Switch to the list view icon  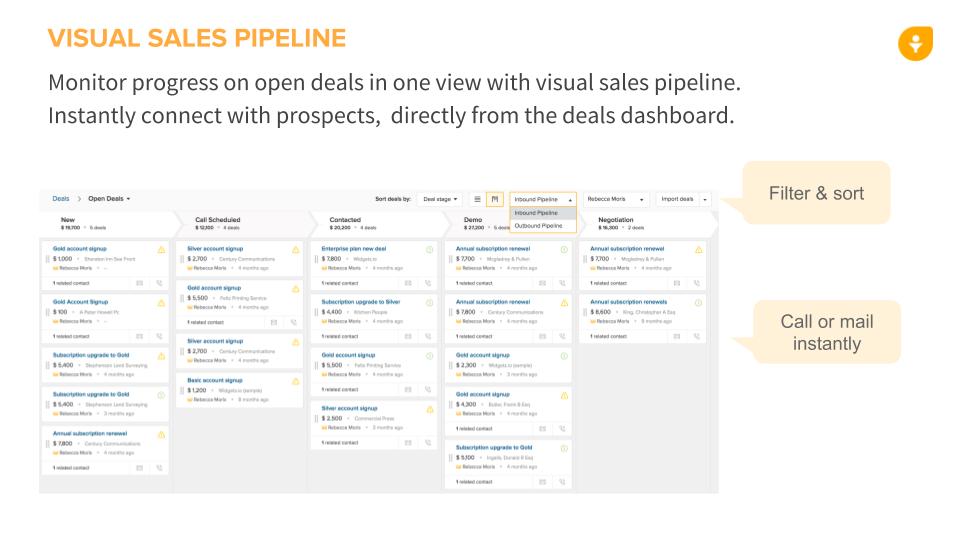point(478,199)
